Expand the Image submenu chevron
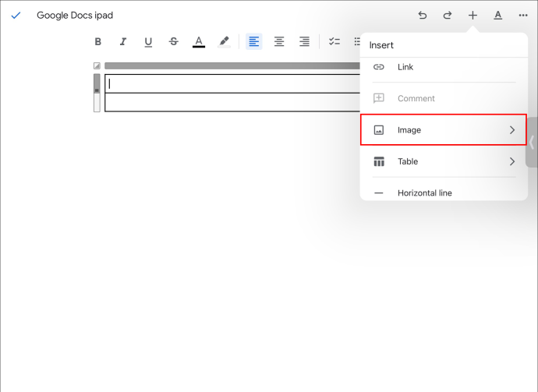The image size is (538, 392). [512, 130]
